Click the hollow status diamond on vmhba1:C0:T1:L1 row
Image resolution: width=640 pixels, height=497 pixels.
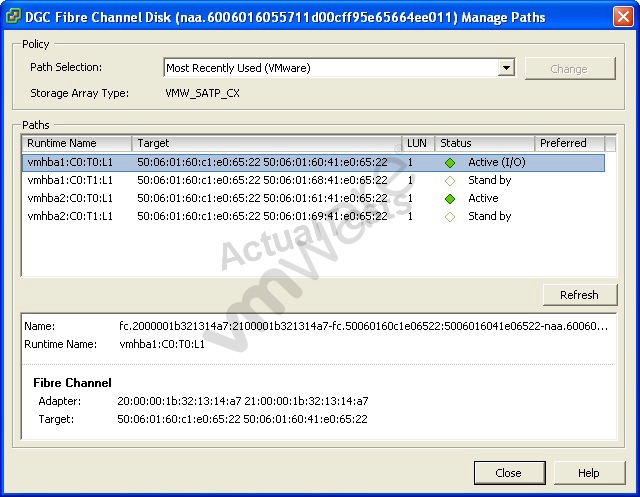[450, 181]
